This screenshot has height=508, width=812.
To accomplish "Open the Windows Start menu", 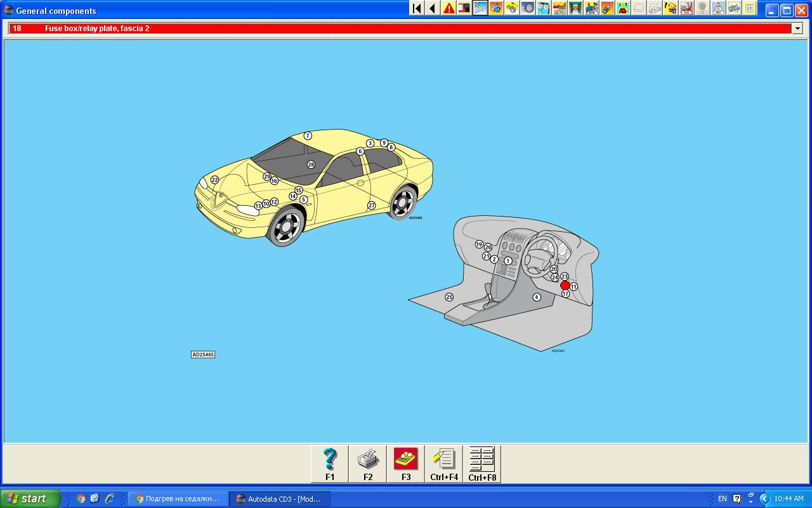I will click(x=30, y=498).
